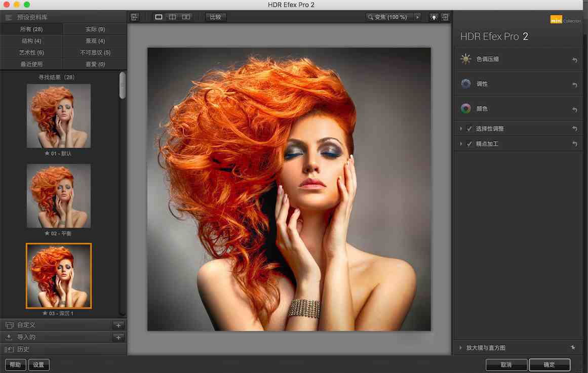Reset the 调性 section
The image size is (588, 373).
574,85
